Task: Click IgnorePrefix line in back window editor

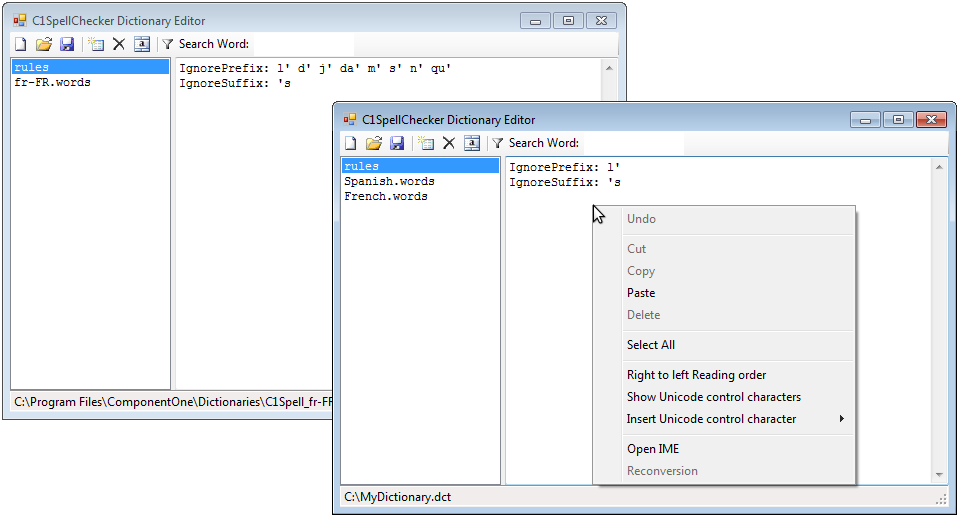Action: tap(315, 68)
